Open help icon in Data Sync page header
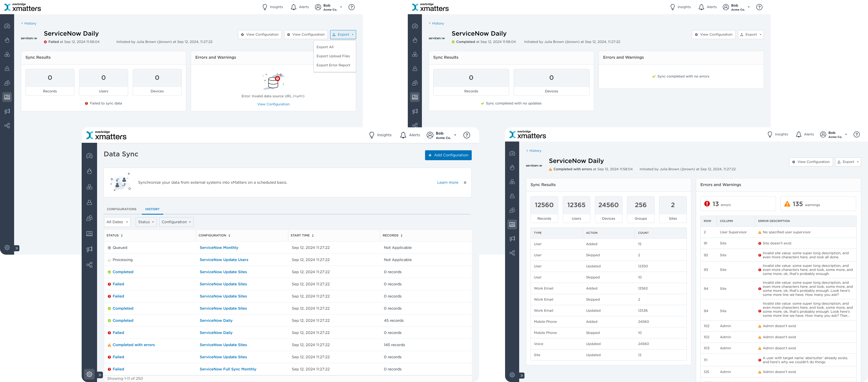The height and width of the screenshot is (382, 868). tap(466, 135)
